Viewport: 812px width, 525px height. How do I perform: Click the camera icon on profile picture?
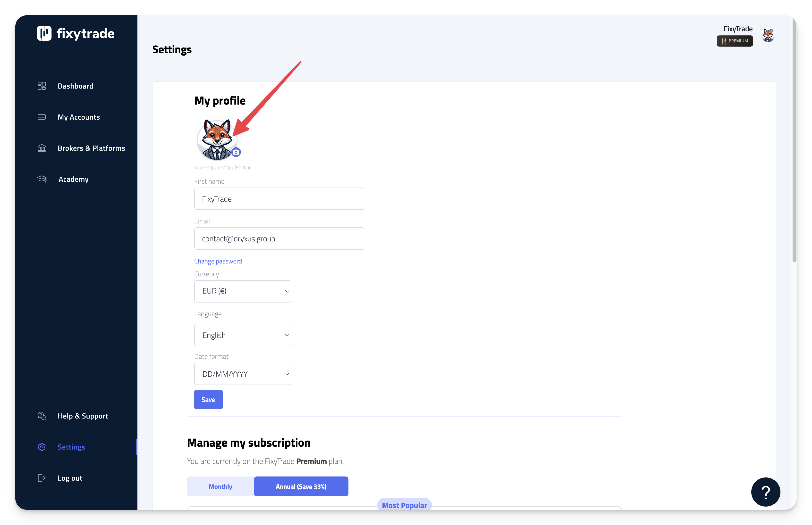point(236,152)
